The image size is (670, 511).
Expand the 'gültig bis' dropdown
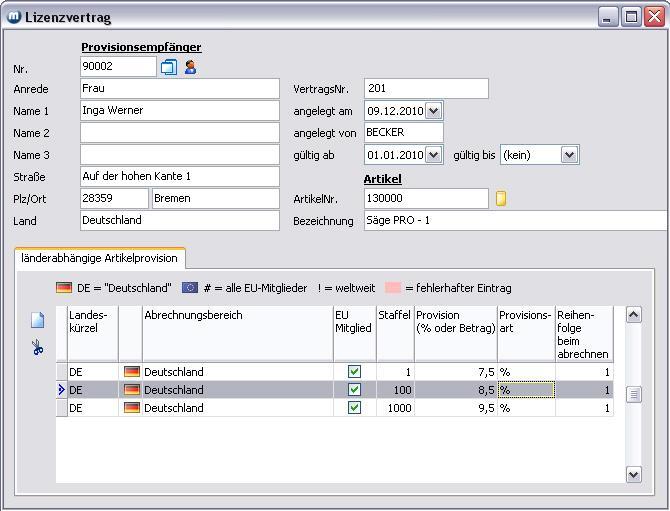569,155
